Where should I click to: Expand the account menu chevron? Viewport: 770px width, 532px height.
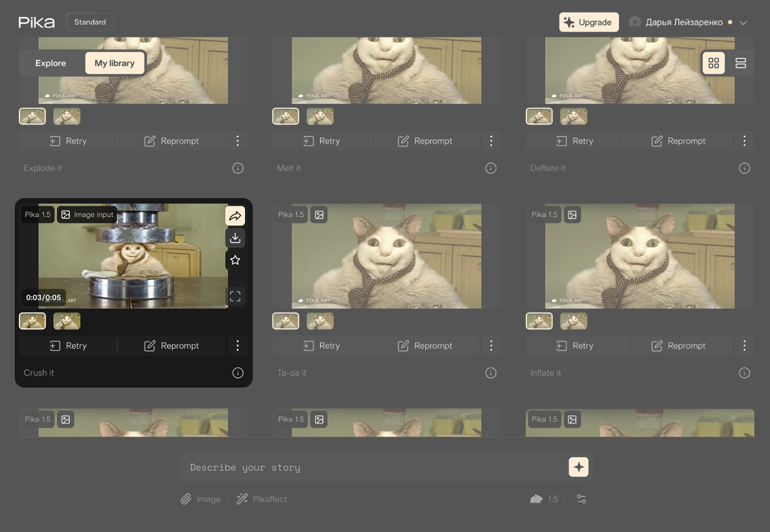743,23
